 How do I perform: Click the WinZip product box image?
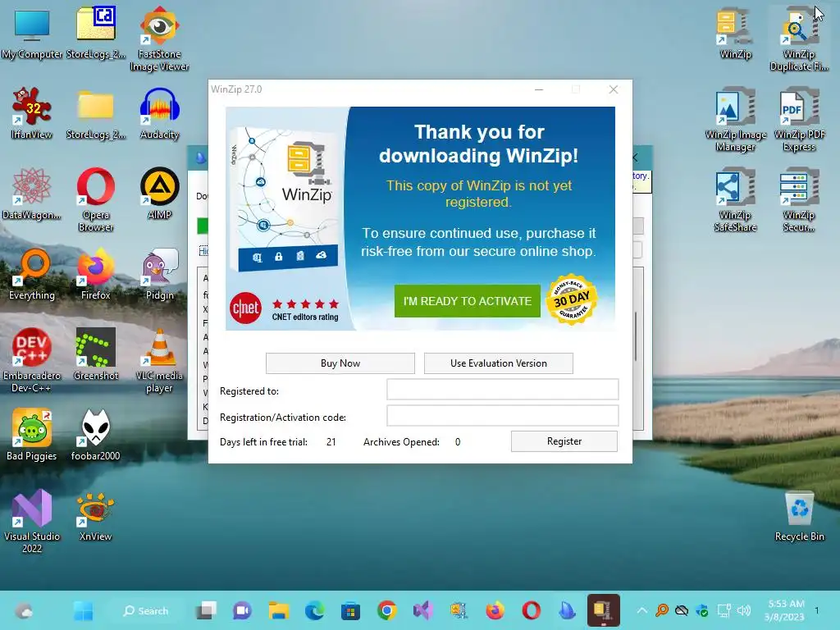click(x=284, y=200)
